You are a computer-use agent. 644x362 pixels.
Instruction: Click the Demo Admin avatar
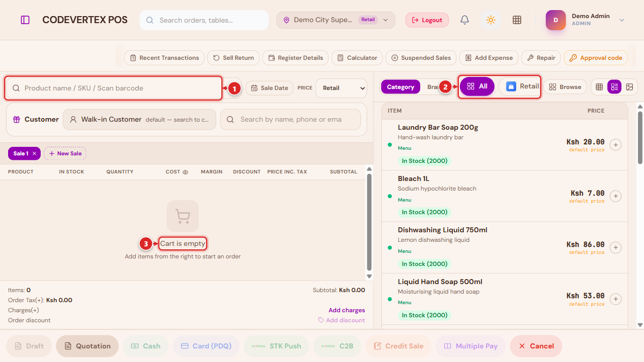[555, 20]
